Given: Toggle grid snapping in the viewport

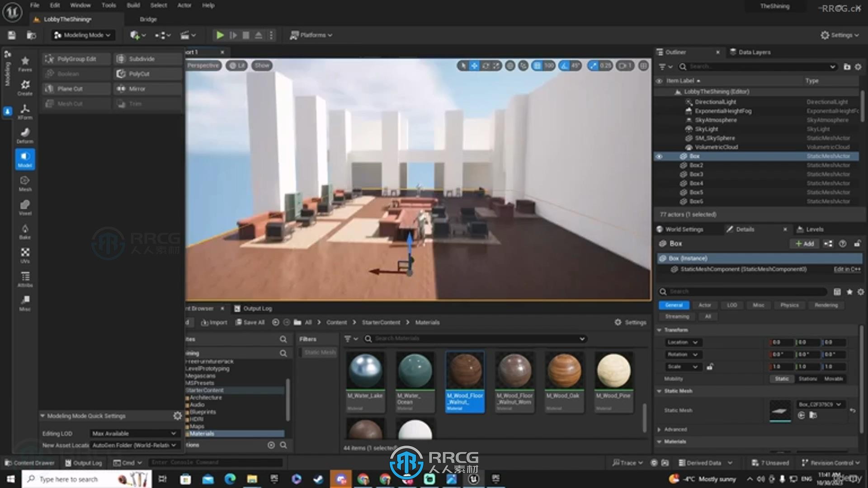Looking at the screenshot, I should tap(537, 66).
